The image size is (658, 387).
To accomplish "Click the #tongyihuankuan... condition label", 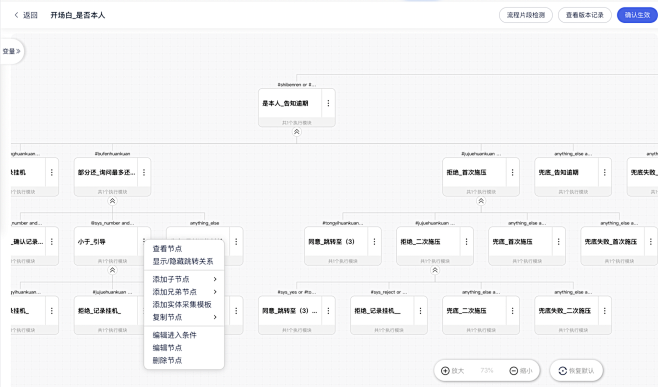I will point(343,223).
